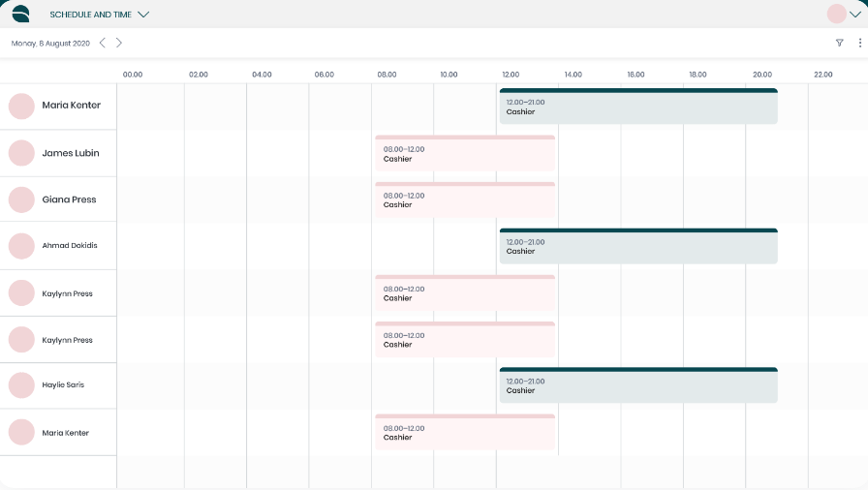Select Ahmad Dokidis's 12.00–21.00 Cashier shift
The width and height of the screenshot is (868, 490).
(637, 247)
